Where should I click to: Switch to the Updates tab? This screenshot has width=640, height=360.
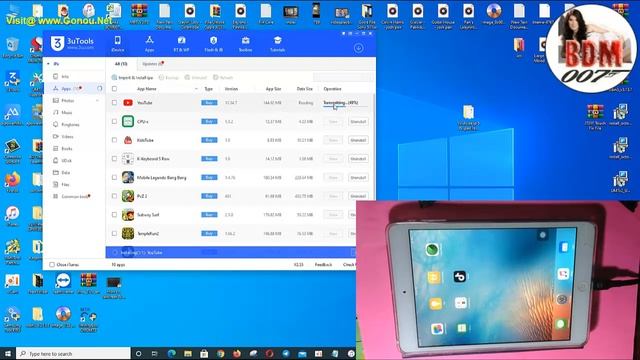(153, 64)
